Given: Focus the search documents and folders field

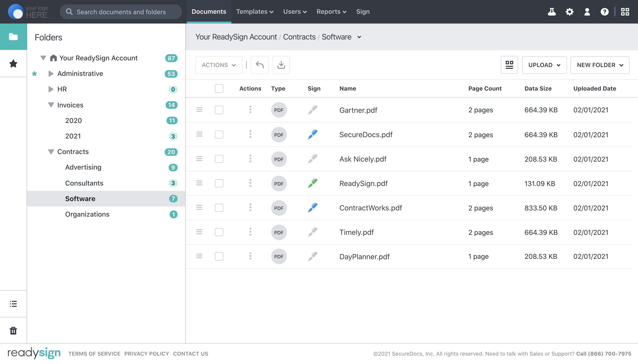Looking at the screenshot, I should tap(121, 12).
